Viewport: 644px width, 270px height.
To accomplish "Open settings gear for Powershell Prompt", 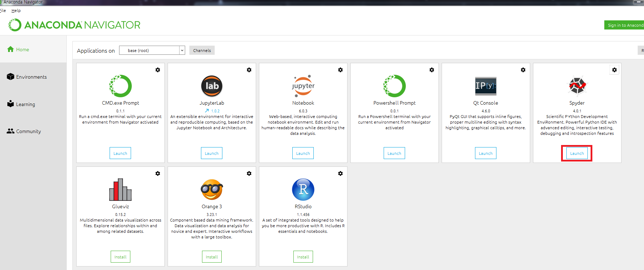I will (432, 70).
